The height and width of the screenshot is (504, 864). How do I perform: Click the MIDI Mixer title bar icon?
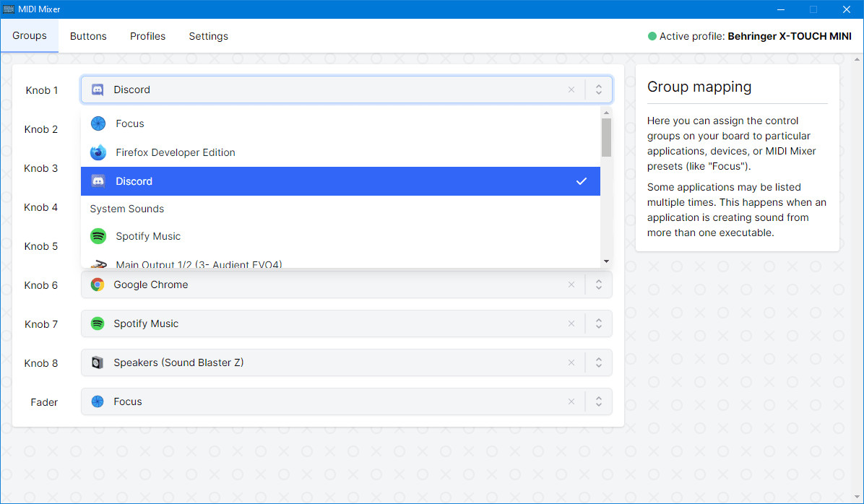9,9
